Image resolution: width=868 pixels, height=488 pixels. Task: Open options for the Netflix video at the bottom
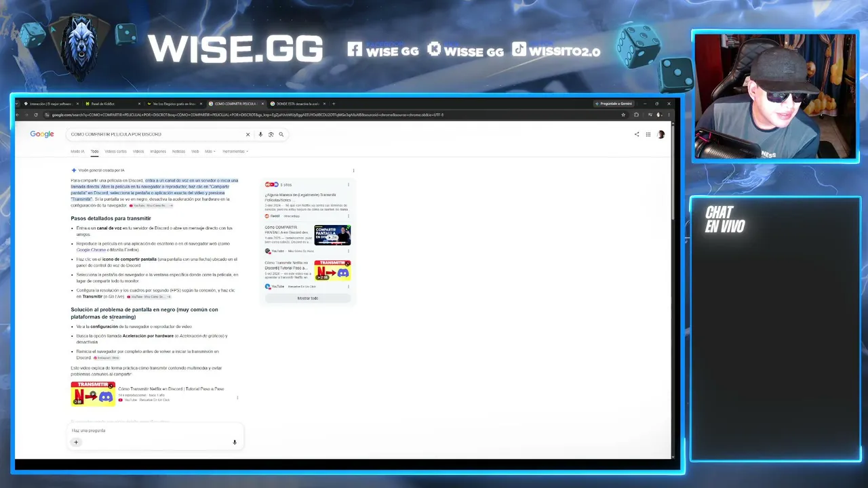(x=237, y=398)
